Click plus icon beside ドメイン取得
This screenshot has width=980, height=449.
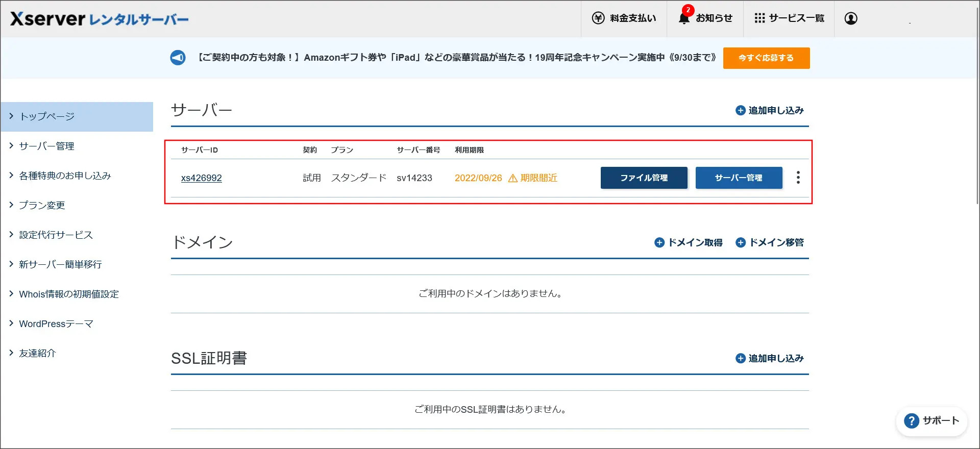point(659,242)
